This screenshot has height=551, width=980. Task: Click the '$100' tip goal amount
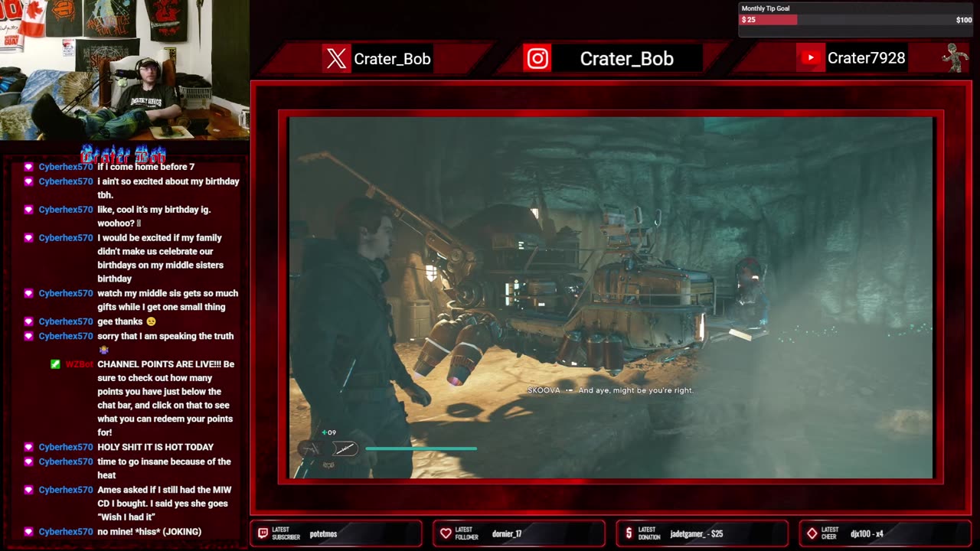point(964,20)
